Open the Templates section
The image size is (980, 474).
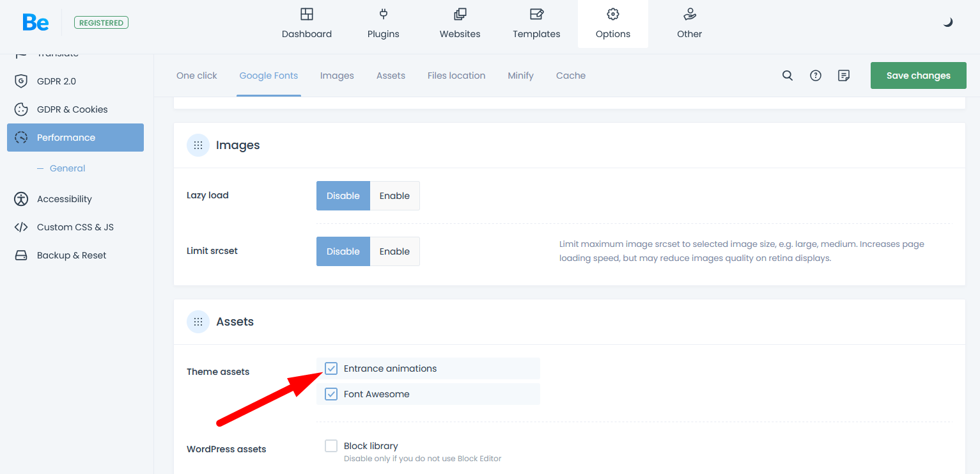(536, 24)
